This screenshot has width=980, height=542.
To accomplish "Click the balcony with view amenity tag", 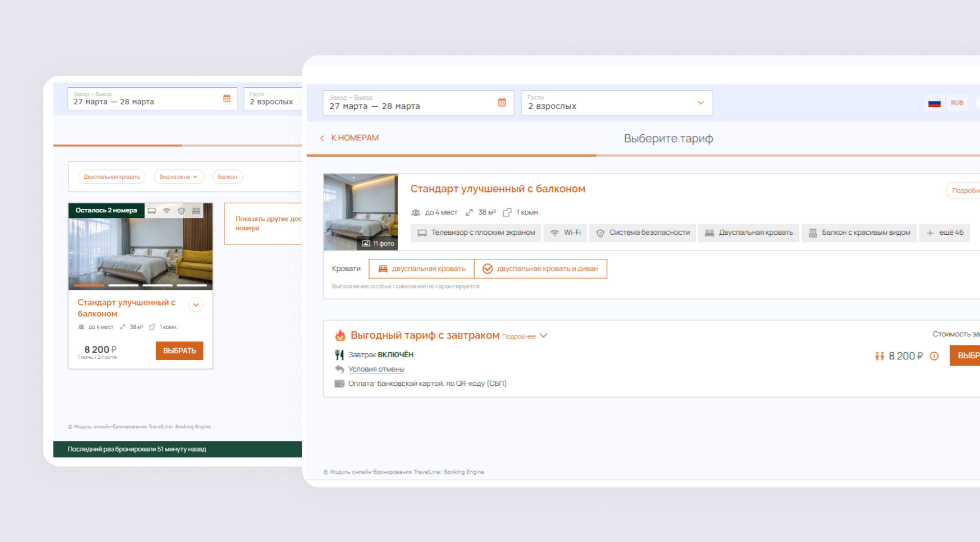I will pyautogui.click(x=859, y=233).
